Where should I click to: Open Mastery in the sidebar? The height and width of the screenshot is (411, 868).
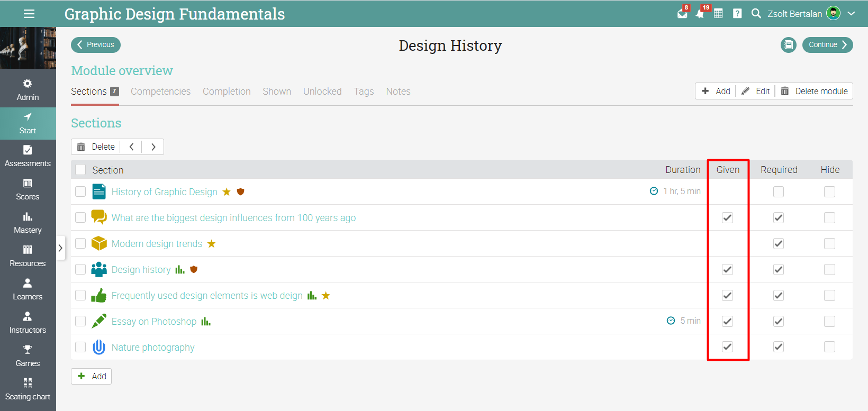coord(28,223)
